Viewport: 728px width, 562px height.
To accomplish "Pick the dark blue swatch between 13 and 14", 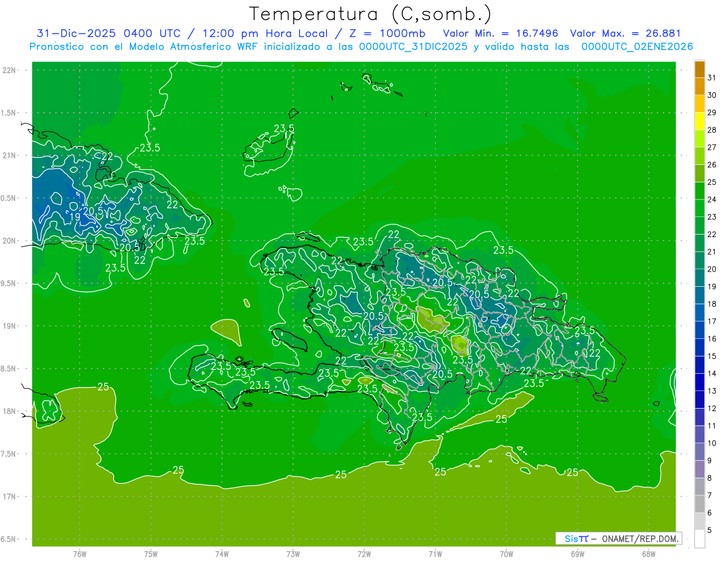I will coord(699,383).
